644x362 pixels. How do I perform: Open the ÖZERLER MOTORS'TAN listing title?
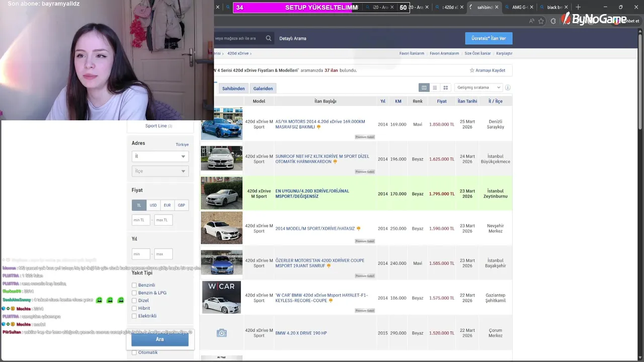click(x=319, y=263)
